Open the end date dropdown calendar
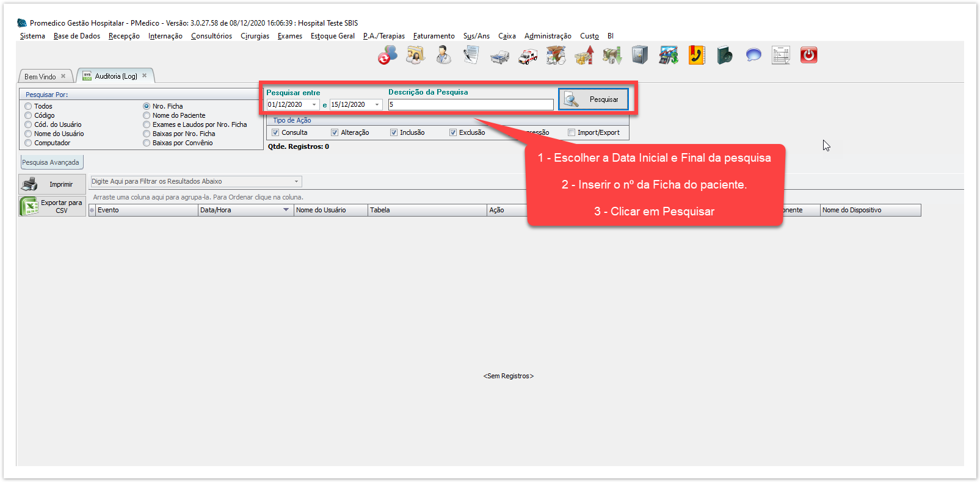 coord(377,105)
